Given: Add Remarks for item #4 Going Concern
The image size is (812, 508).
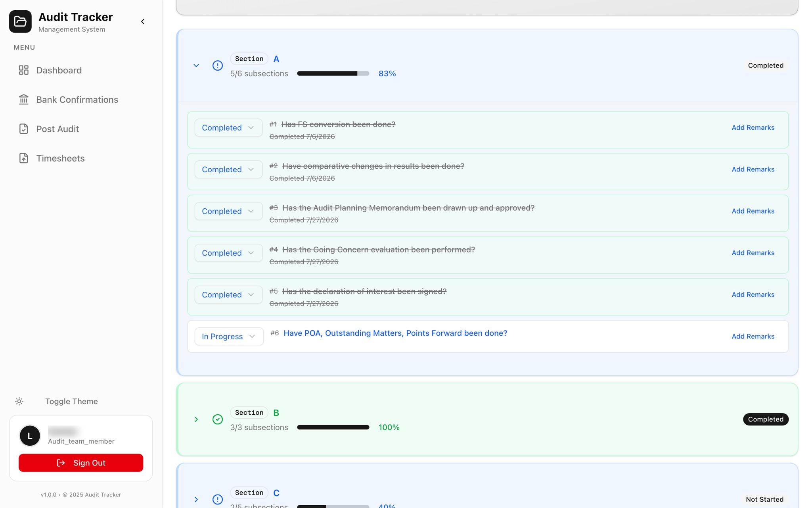Looking at the screenshot, I should (753, 253).
